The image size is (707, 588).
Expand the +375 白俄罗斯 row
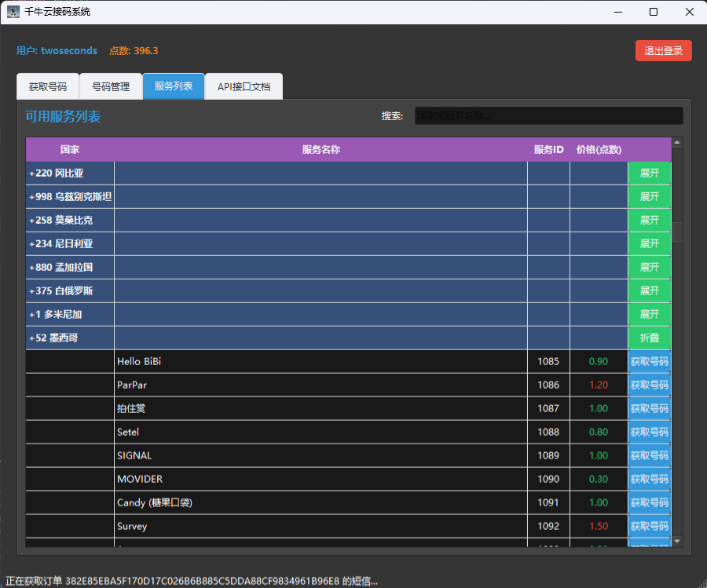pyautogui.click(x=649, y=291)
